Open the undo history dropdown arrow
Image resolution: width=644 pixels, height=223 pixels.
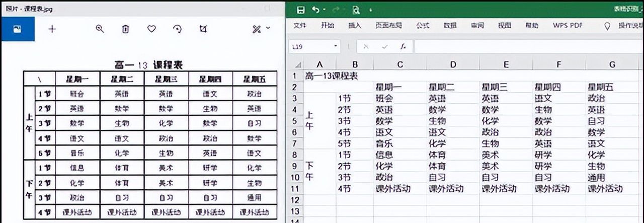coord(324,10)
